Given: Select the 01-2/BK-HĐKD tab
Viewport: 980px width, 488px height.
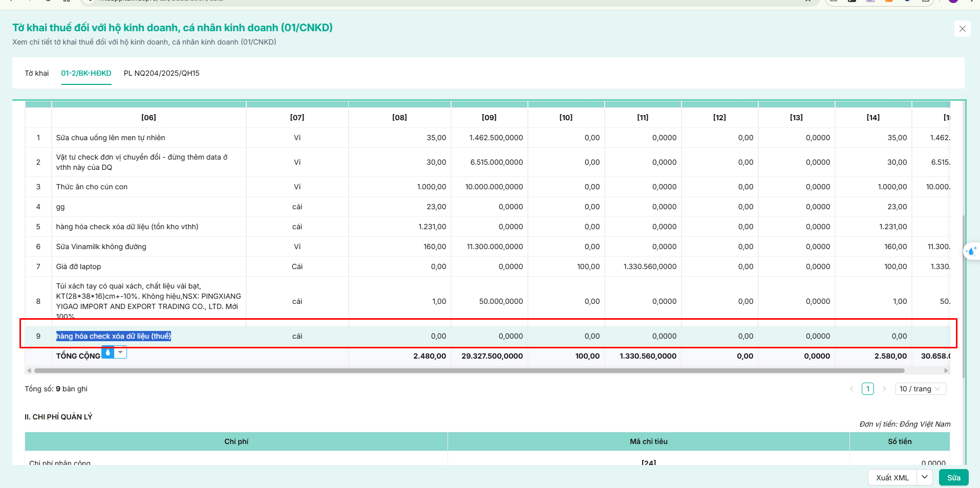Looking at the screenshot, I should pos(86,73).
